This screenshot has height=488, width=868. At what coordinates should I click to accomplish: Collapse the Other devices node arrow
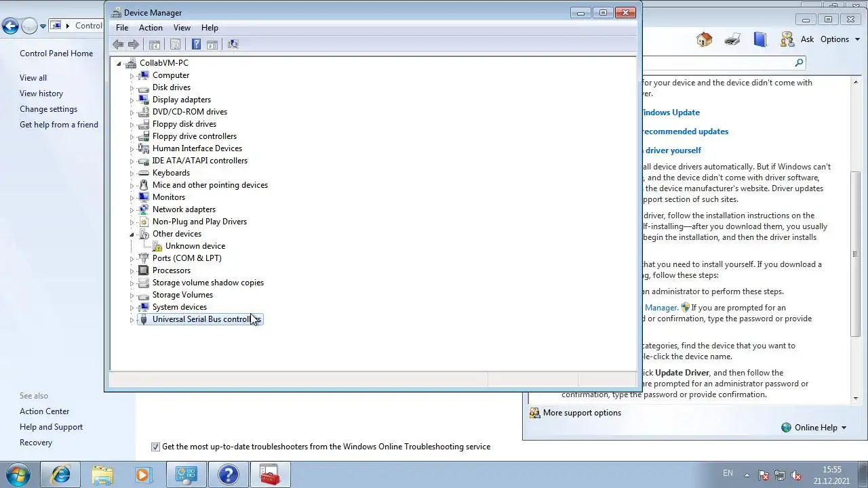132,235
